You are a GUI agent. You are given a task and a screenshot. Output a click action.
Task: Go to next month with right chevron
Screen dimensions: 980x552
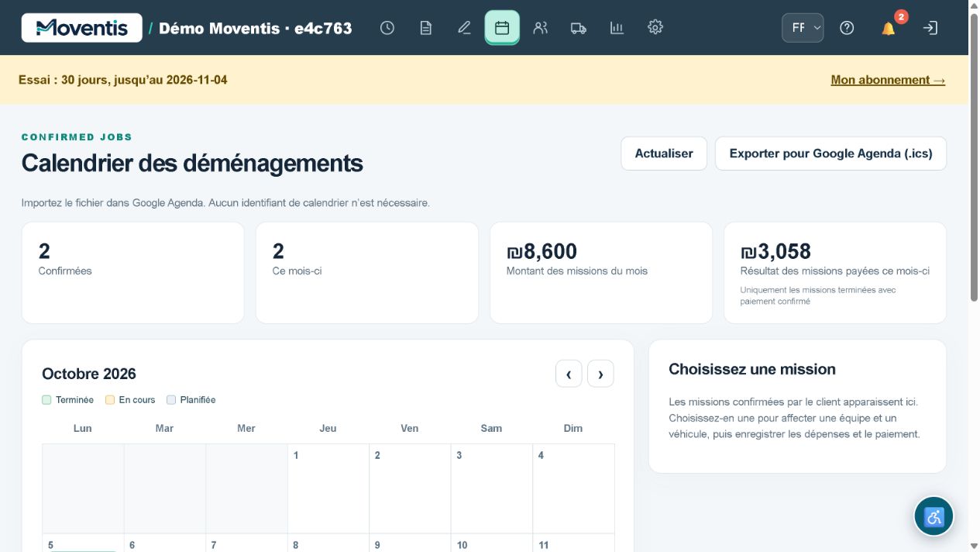tap(600, 374)
